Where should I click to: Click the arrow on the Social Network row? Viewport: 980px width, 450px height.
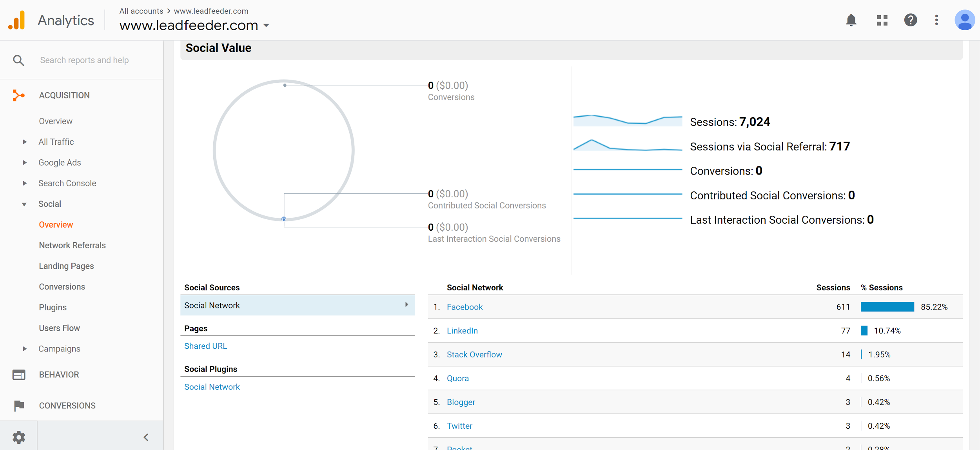click(407, 305)
